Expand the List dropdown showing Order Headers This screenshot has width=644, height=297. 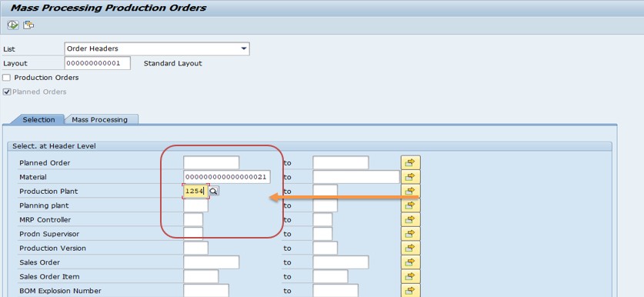point(244,48)
